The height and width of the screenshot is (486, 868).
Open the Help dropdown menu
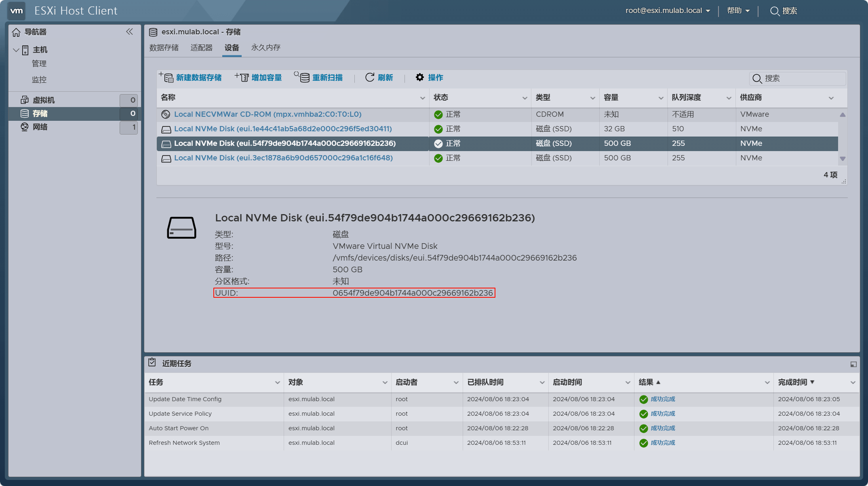tap(738, 11)
